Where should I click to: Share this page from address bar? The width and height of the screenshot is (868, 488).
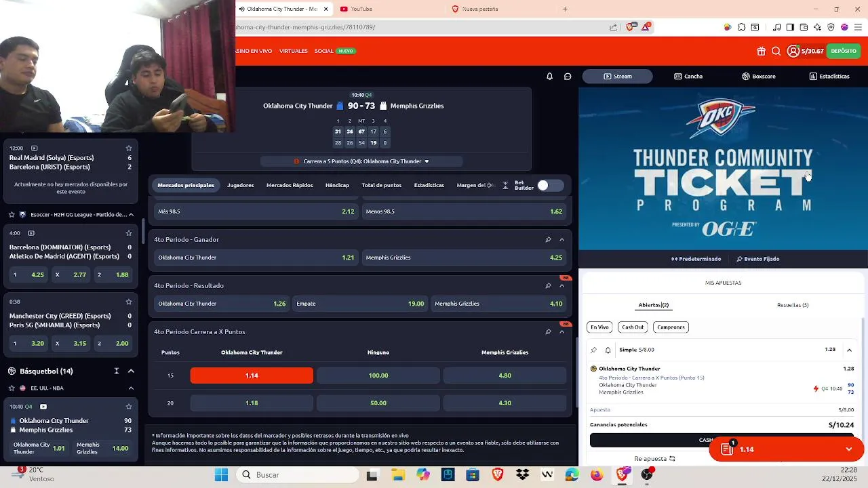(x=613, y=27)
